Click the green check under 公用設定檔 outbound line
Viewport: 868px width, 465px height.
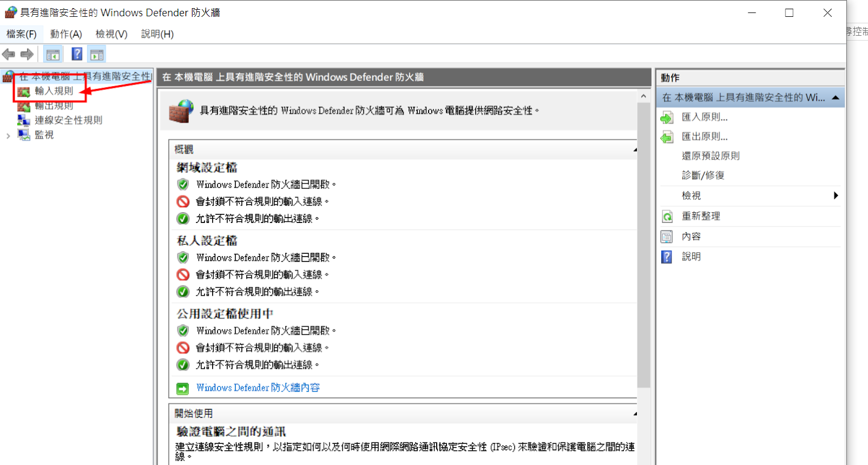(183, 365)
